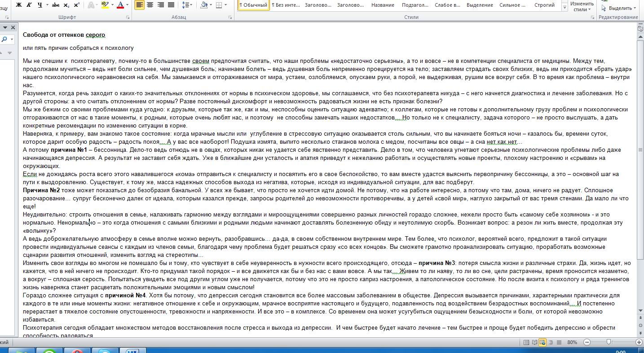Apply paragraph shading fill

coord(204,5)
